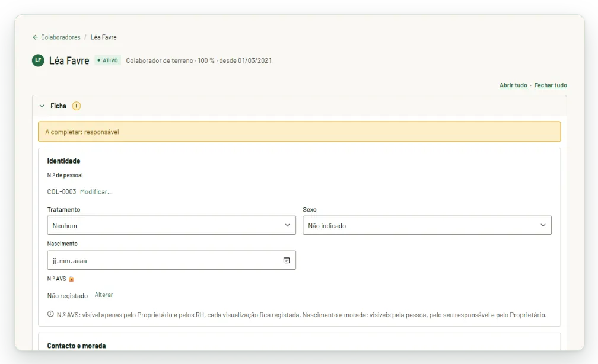Click Fechar tudo link
The height and width of the screenshot is (364, 598).
(551, 85)
